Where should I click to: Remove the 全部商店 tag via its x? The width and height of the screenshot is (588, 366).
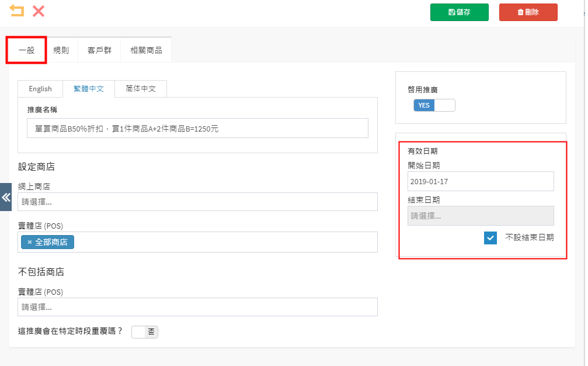tap(30, 242)
